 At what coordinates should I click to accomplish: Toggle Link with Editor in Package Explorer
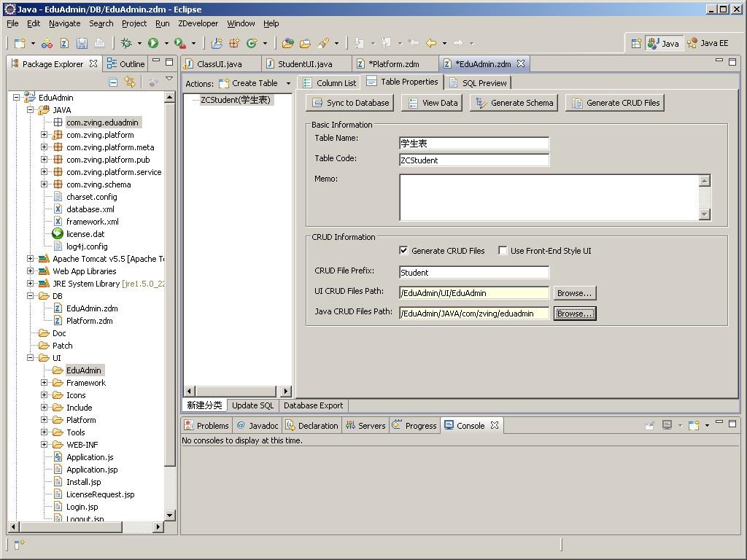[130, 82]
